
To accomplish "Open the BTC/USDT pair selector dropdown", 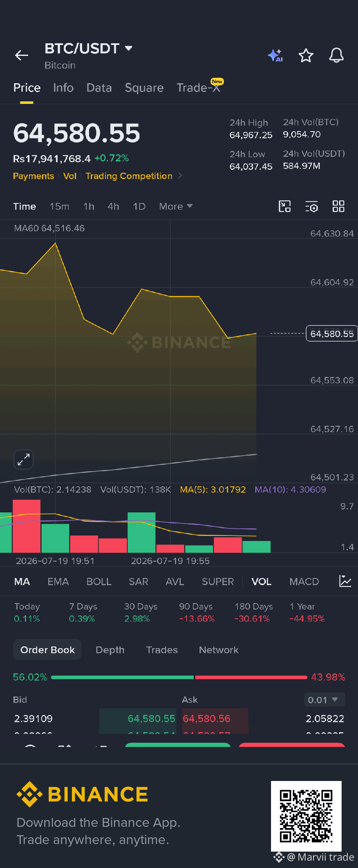I will (89, 48).
